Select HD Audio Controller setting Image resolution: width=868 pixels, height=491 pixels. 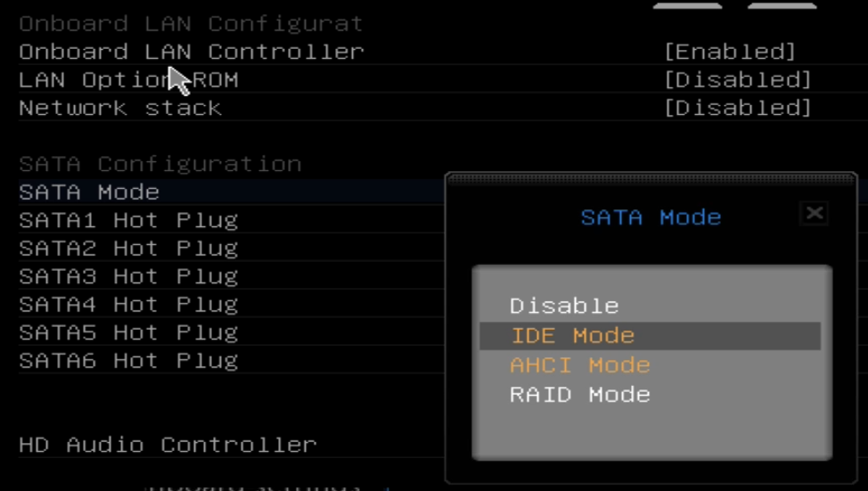coord(168,445)
